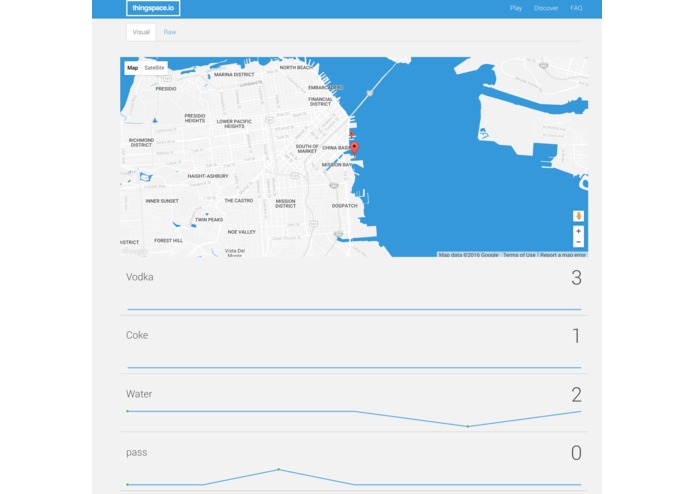Click the South of Market map label
The height and width of the screenshot is (494, 695).
(307, 148)
